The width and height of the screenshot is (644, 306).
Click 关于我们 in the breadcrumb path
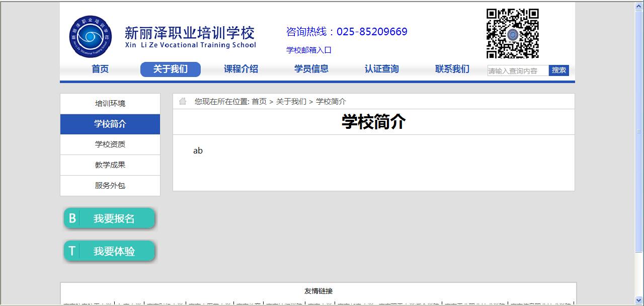(x=291, y=102)
